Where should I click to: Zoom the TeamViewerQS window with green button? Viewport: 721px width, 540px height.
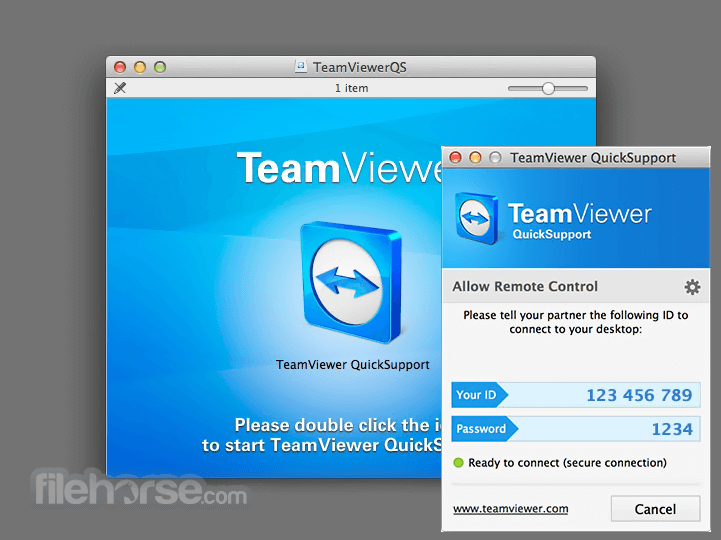pyautogui.click(x=160, y=67)
